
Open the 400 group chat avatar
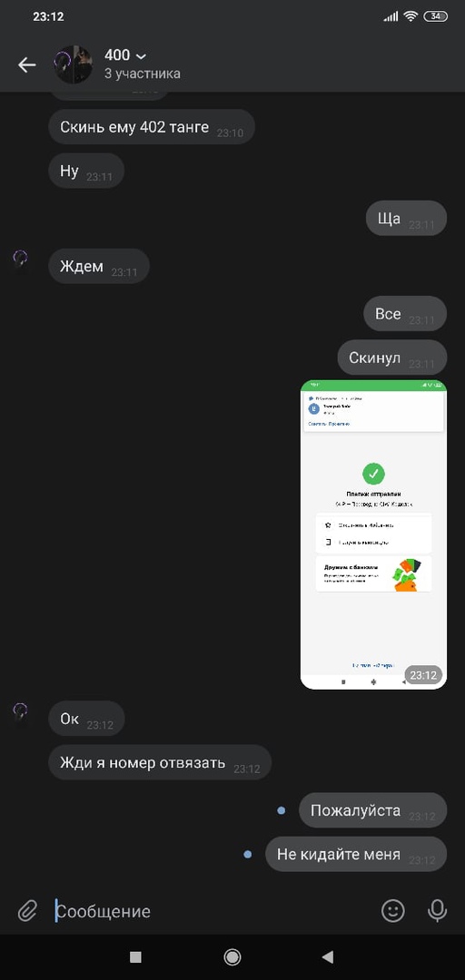coord(74,64)
